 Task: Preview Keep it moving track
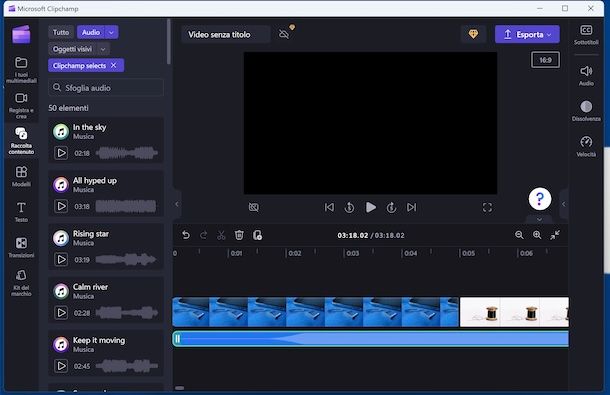(61, 366)
